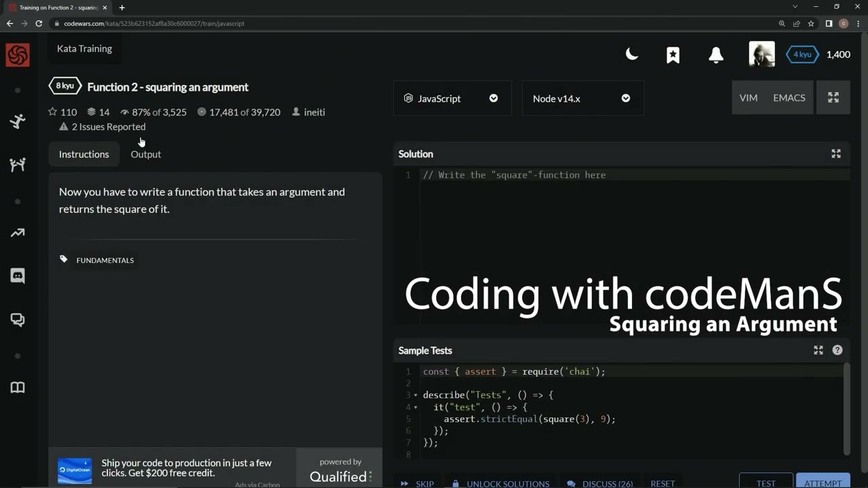Open the user profile avatar

click(x=762, y=54)
